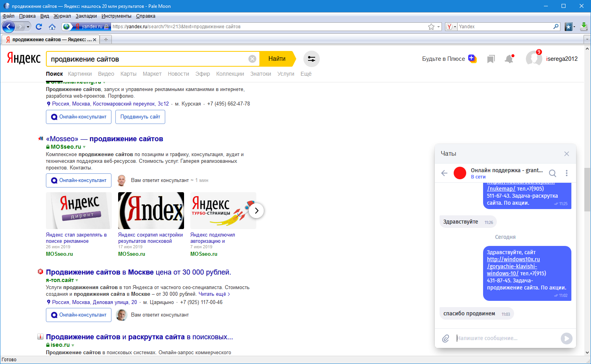Open the Файл menu
This screenshot has height=364, width=591.
8,16
